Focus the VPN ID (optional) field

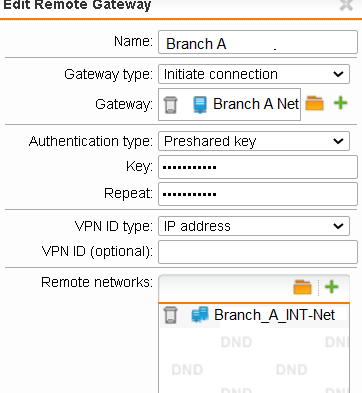pyautogui.click(x=258, y=252)
